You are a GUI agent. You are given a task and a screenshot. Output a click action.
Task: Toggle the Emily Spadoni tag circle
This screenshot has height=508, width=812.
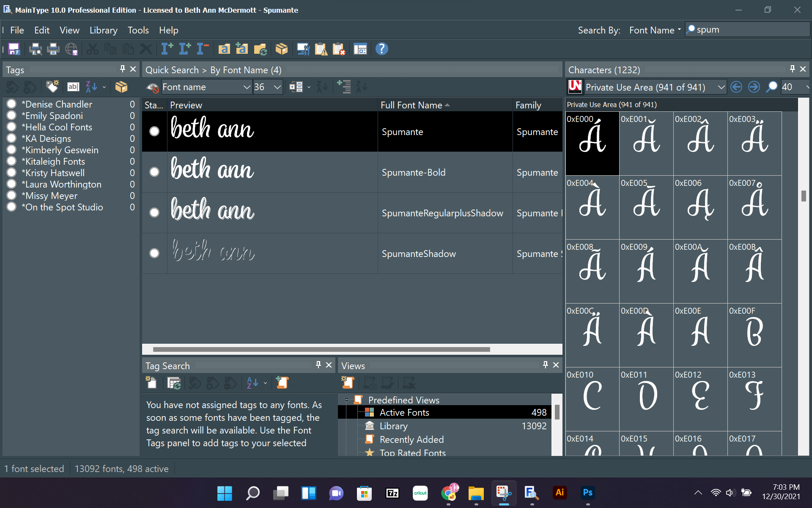[11, 116]
